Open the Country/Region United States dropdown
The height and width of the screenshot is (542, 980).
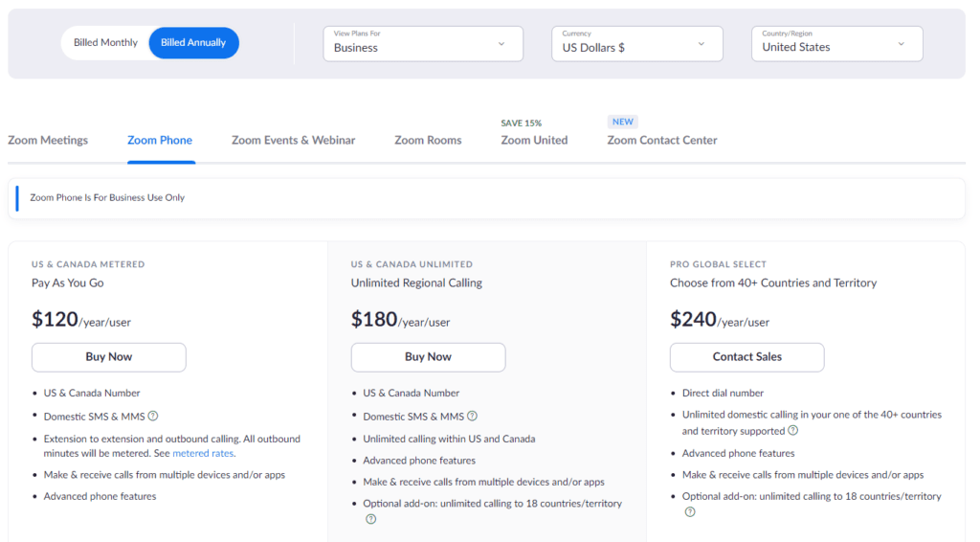point(836,44)
